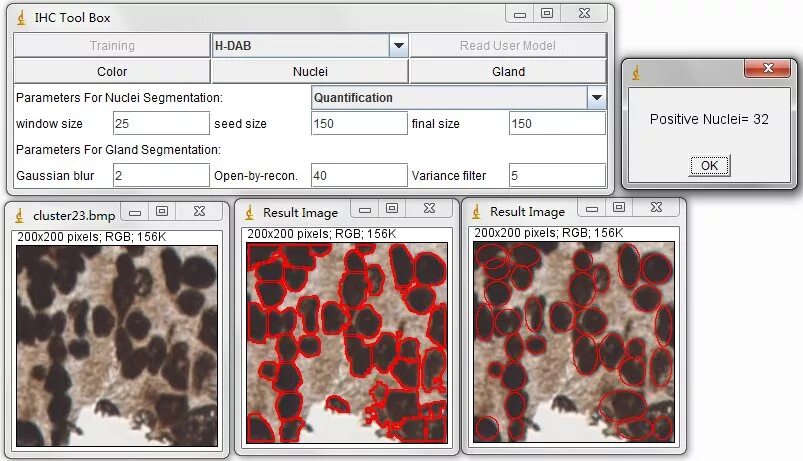Screen dimensions: 803x461
Task: Click OK in Positive Nuclei dialog
Action: click(x=709, y=165)
